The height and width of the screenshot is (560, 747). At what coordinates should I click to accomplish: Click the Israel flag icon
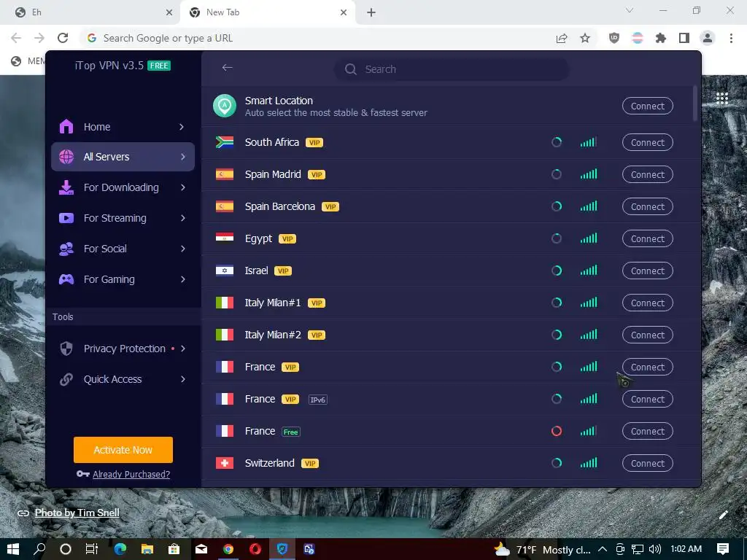[225, 271]
